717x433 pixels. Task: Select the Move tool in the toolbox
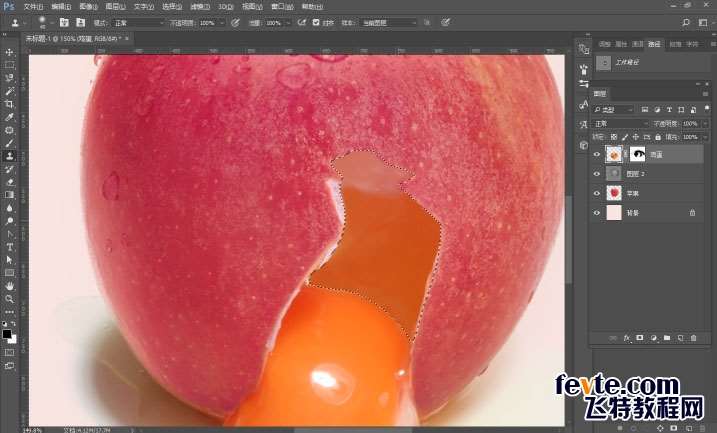10,52
